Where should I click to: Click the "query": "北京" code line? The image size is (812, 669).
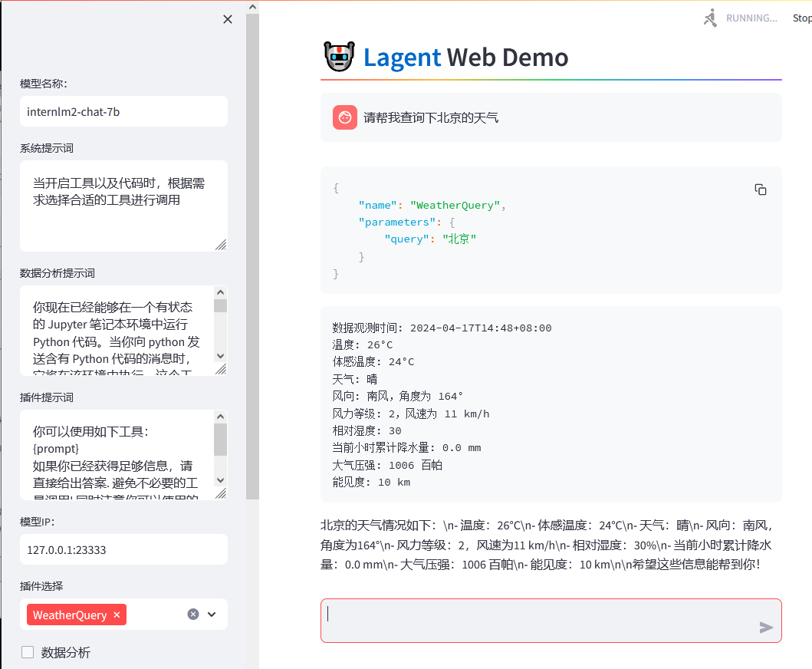[430, 239]
